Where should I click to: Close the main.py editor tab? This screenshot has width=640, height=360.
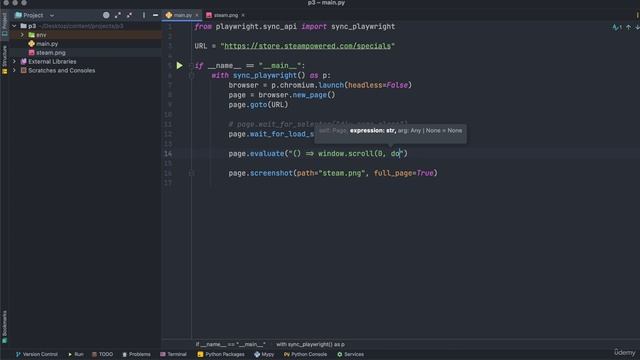tap(197, 15)
